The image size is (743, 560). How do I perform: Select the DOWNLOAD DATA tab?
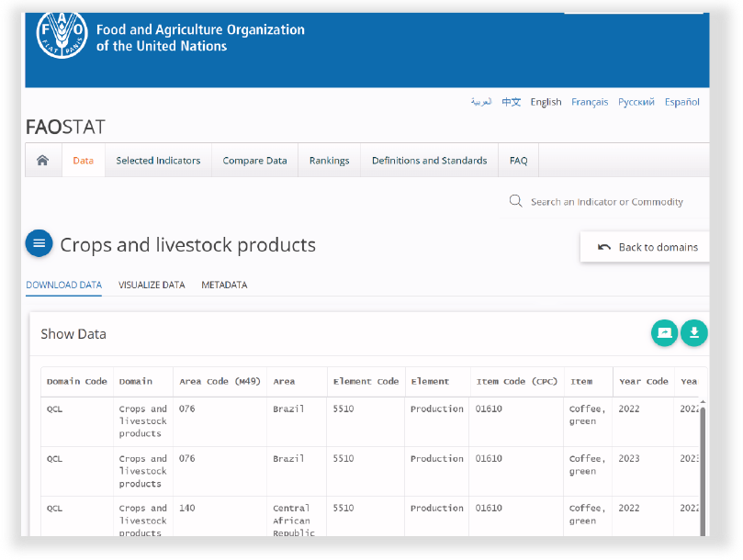click(63, 285)
